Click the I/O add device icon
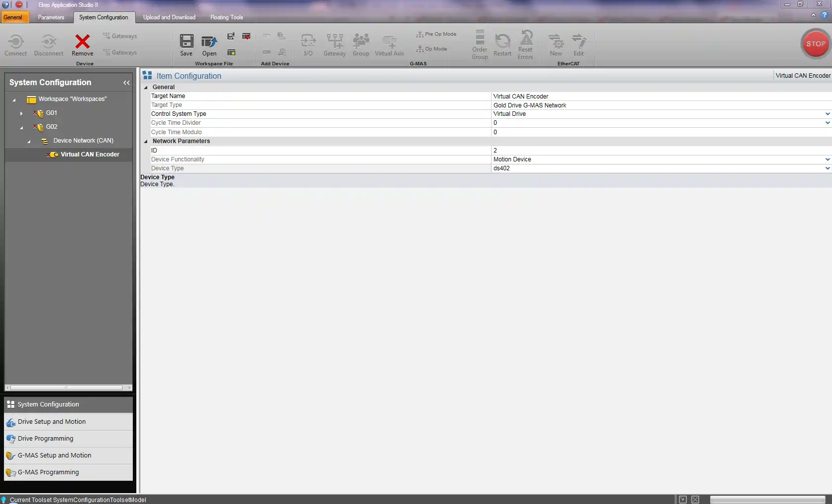832x504 pixels. 308,45
